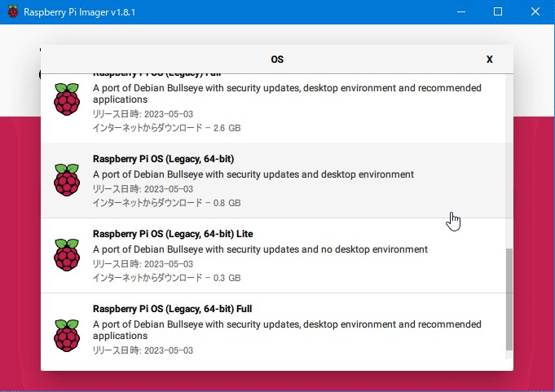
Task: Click the OS list scrollbar thumb
Action: tap(509, 299)
